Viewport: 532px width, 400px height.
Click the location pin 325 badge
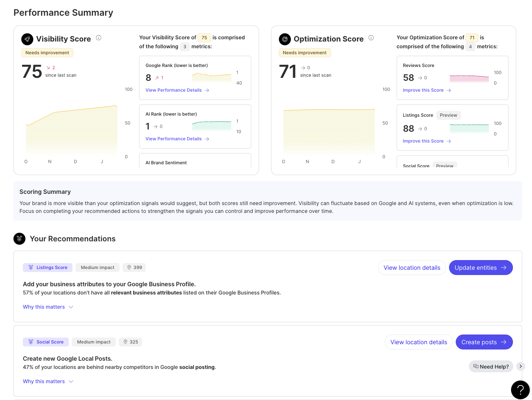130,342
